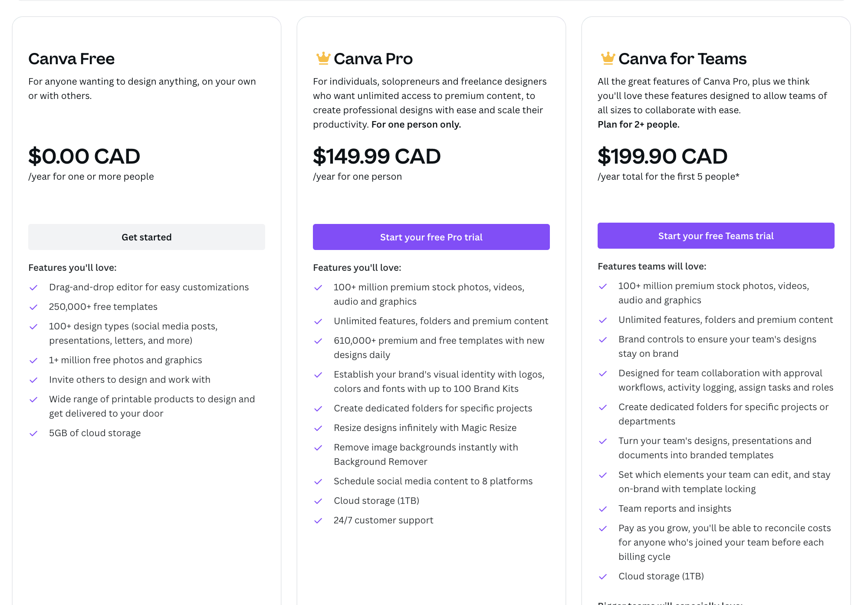Click checkmark next to 5GB of cloud storage
Viewport: 868px width, 605px height.
pos(33,434)
